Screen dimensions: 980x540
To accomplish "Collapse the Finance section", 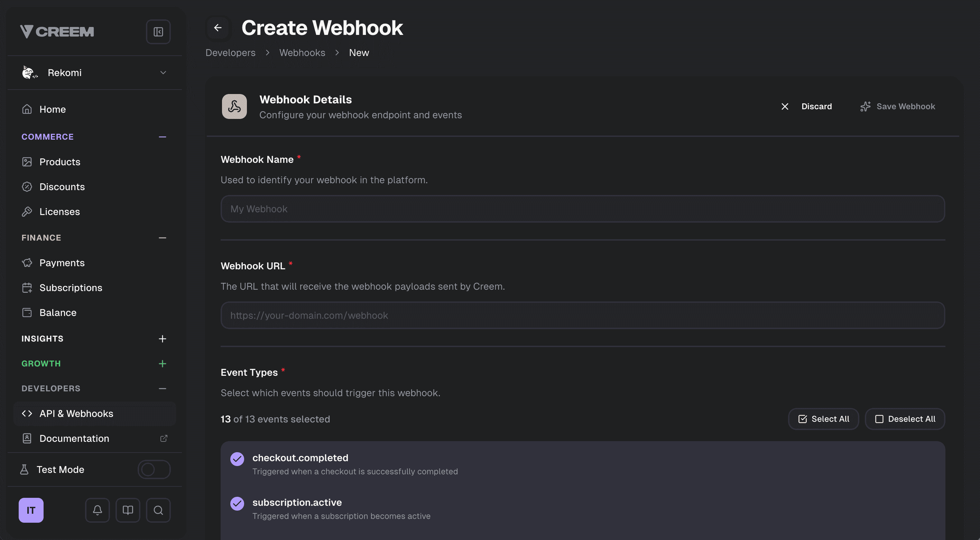I will click(163, 238).
